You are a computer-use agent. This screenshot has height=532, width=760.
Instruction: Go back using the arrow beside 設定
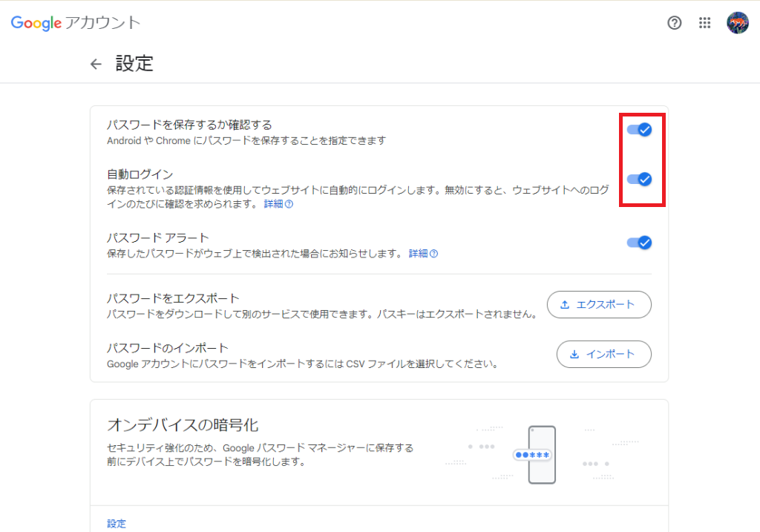(x=96, y=64)
